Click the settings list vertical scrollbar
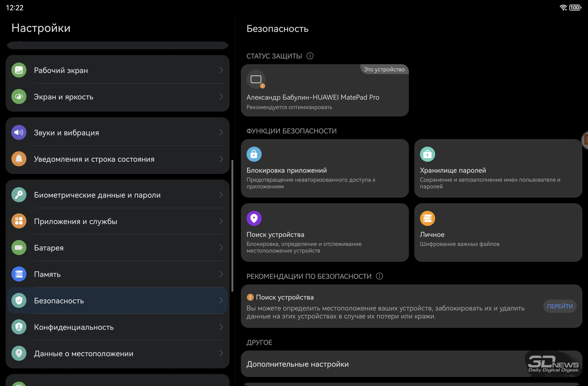Image resolution: width=588 pixels, height=386 pixels. 232,226
